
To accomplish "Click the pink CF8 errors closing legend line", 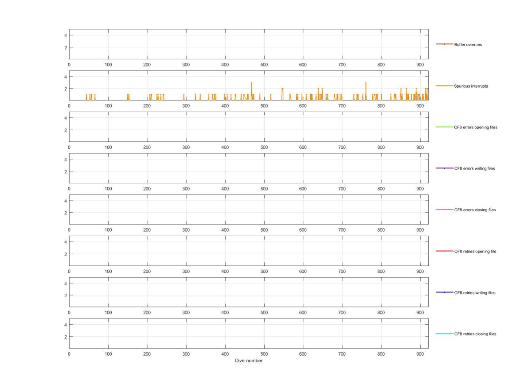I will (444, 210).
